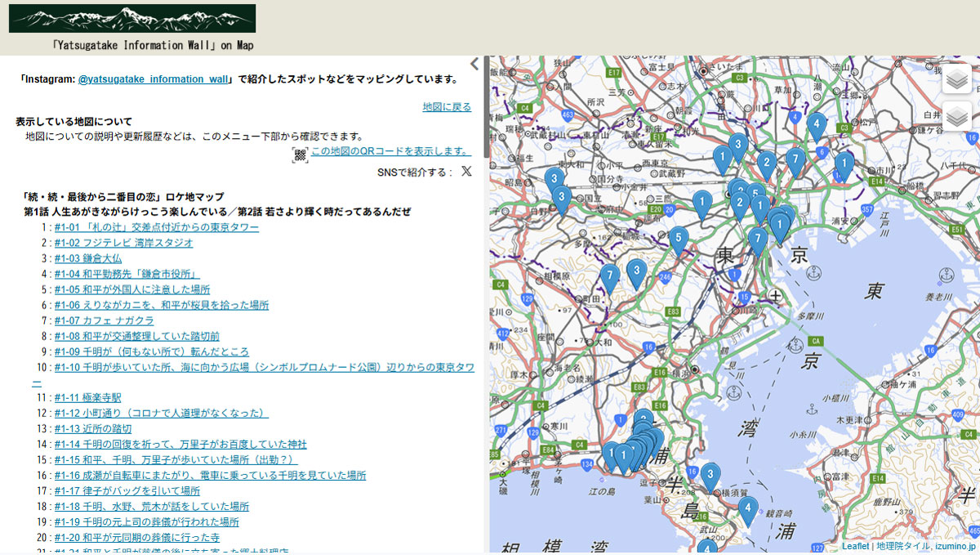Viewport: 980px width, 555px height.
Task: Select the isolated marker 5 west of 東京
Action: point(678,241)
